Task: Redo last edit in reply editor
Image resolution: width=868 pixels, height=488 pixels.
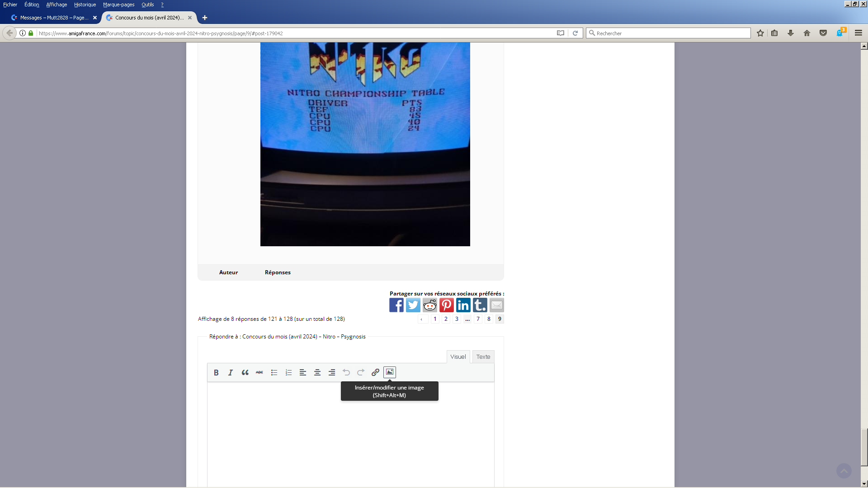Action: coord(361,372)
